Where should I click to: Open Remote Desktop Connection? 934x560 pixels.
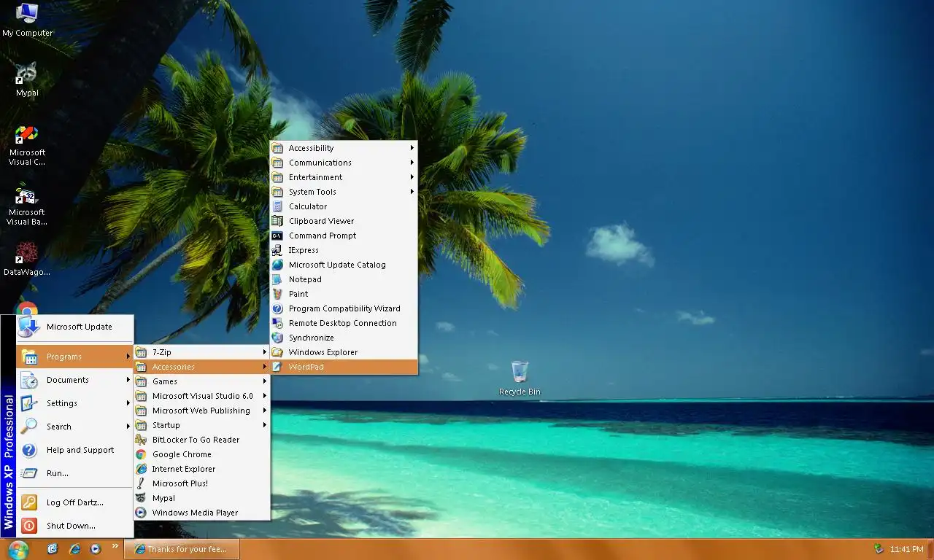pos(344,323)
